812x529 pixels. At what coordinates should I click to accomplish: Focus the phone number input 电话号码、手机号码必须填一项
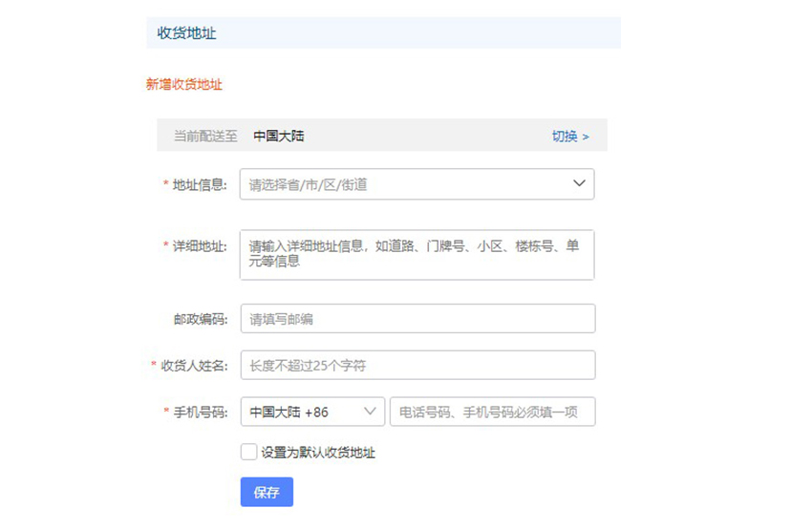click(493, 412)
